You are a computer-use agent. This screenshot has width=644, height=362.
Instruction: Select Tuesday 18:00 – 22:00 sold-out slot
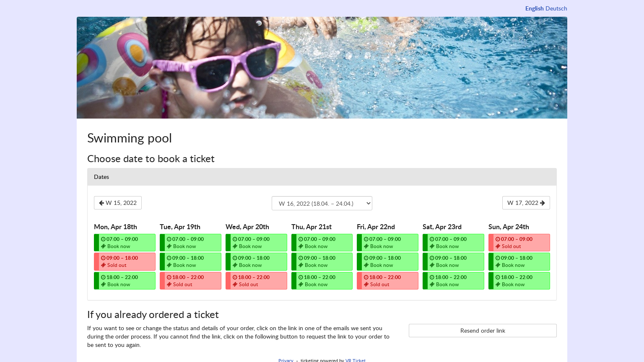(x=191, y=281)
